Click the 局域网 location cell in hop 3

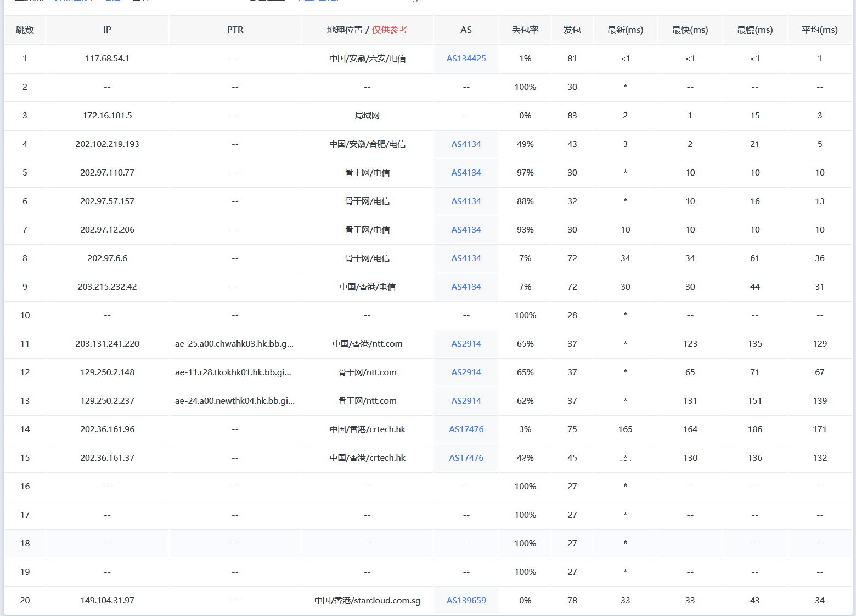(x=367, y=116)
